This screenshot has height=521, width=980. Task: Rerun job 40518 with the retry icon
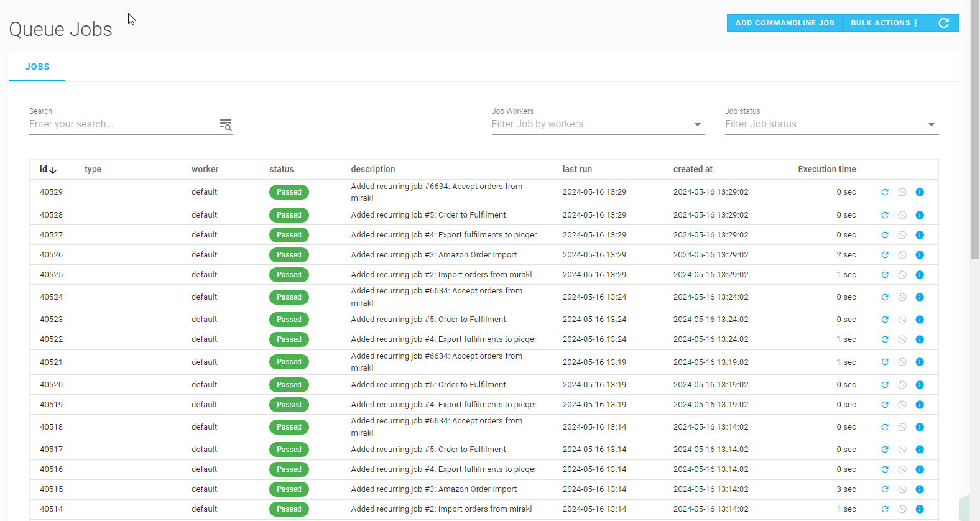click(885, 427)
